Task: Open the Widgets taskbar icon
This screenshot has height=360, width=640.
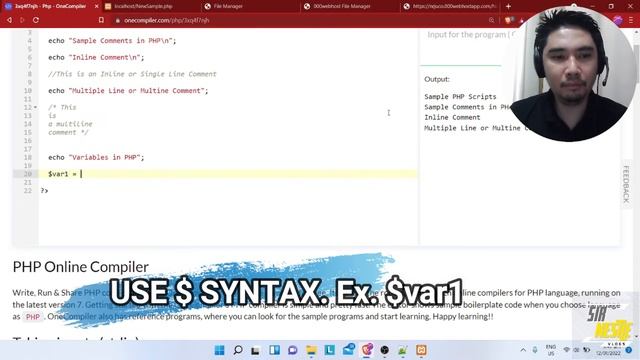Action: point(274,350)
